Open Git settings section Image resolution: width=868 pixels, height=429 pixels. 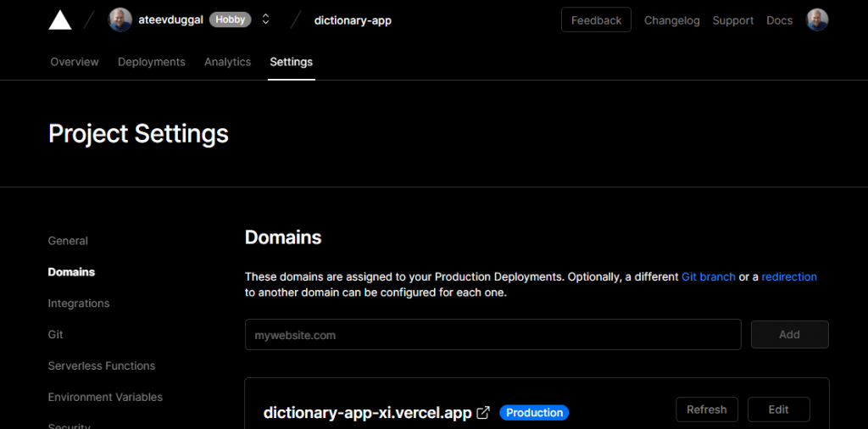[55, 334]
